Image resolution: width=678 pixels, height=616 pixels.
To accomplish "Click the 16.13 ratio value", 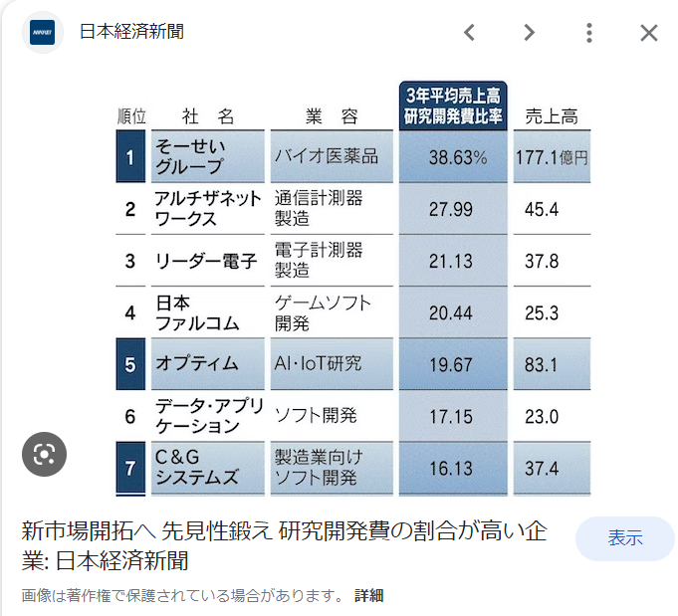I will 451,469.
